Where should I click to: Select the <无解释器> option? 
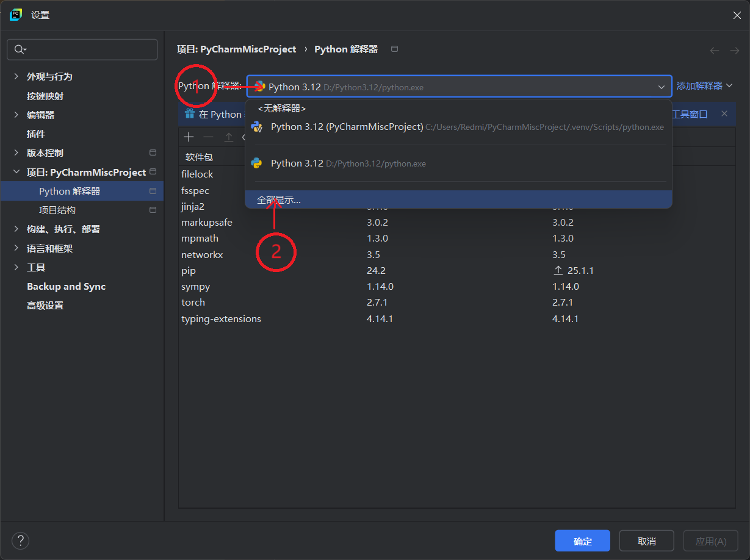[458, 109]
